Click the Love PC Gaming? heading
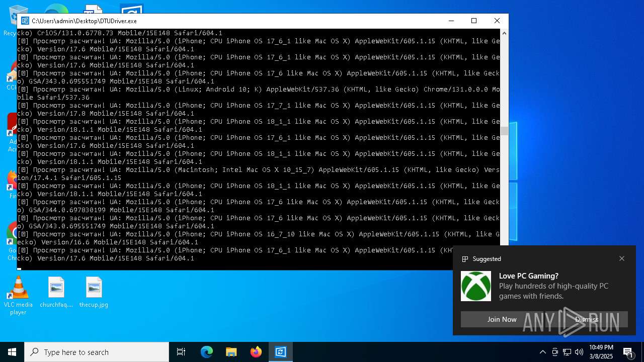 (x=529, y=276)
